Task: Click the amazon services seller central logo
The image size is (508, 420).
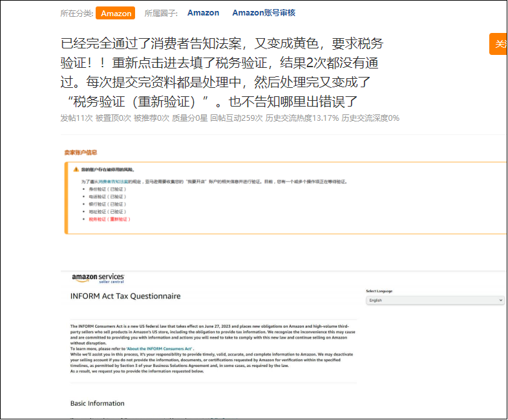Action: 98,278
